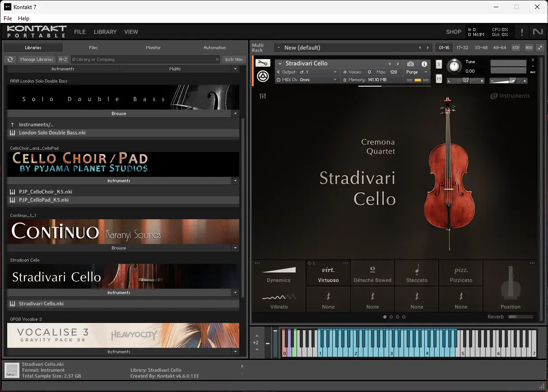Screen dimensions: 548x392
Task: Take a snapshot with the camera icon
Action: pos(410,64)
